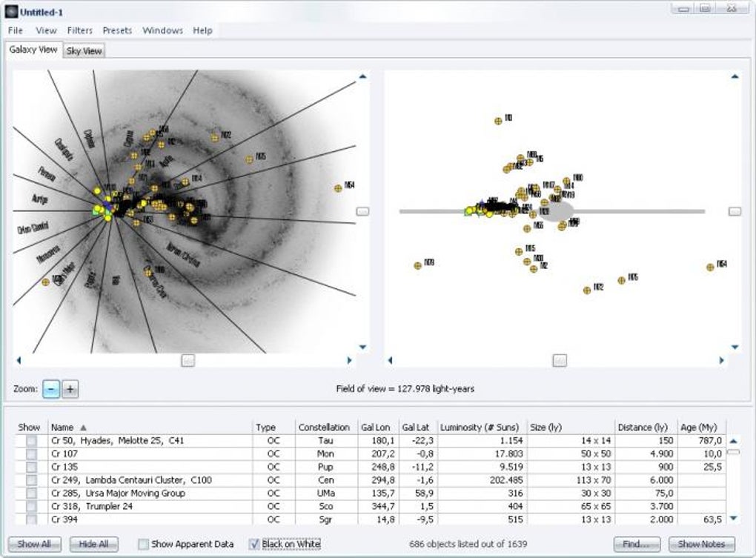Tick Show checkbox for Cr 285 row
The image size is (756, 558).
[31, 494]
